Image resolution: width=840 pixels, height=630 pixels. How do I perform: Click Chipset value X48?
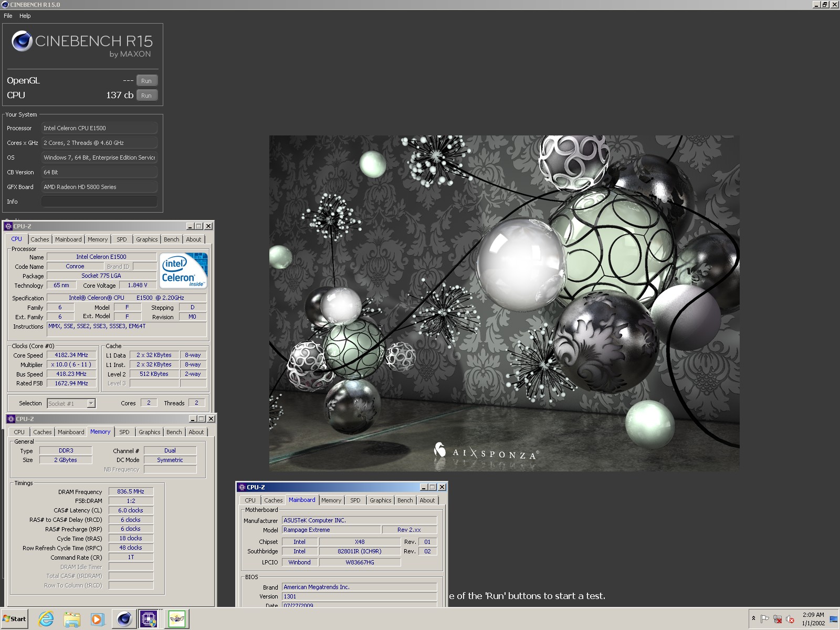[360, 542]
